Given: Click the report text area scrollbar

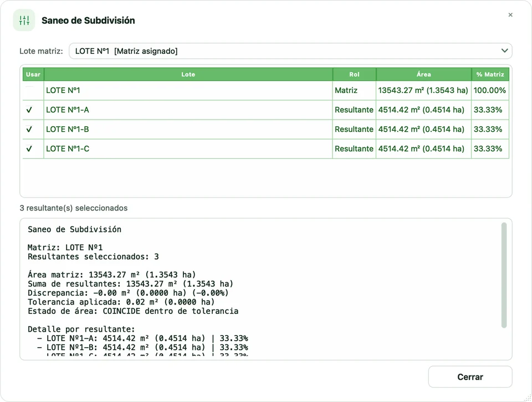Looking at the screenshot, I should click(x=504, y=275).
